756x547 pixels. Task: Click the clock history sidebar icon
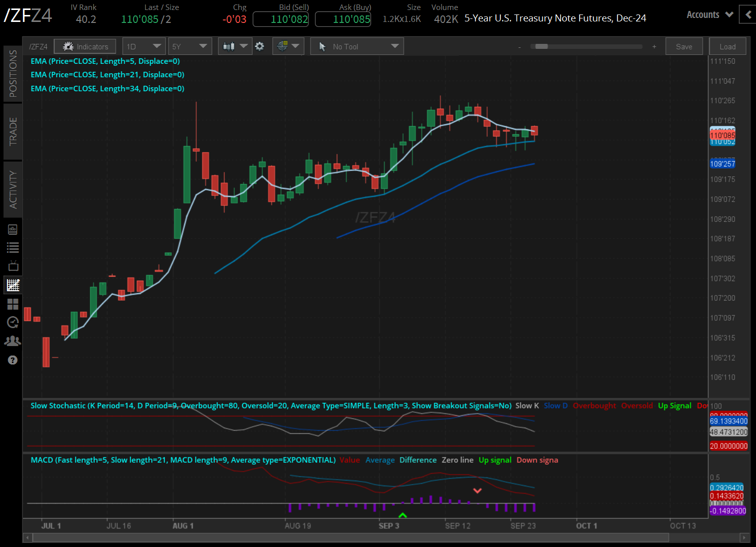coord(13,323)
